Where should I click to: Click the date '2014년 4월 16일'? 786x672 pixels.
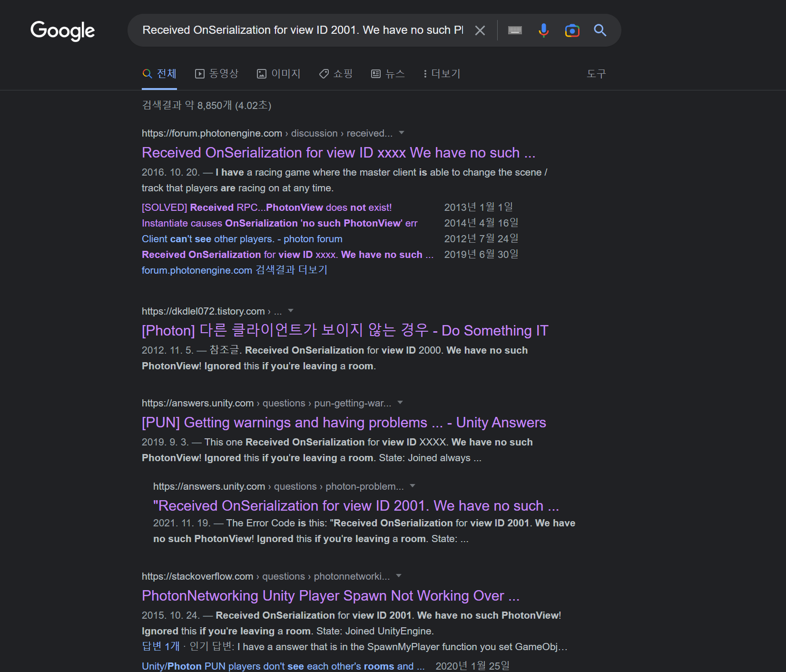tap(481, 223)
